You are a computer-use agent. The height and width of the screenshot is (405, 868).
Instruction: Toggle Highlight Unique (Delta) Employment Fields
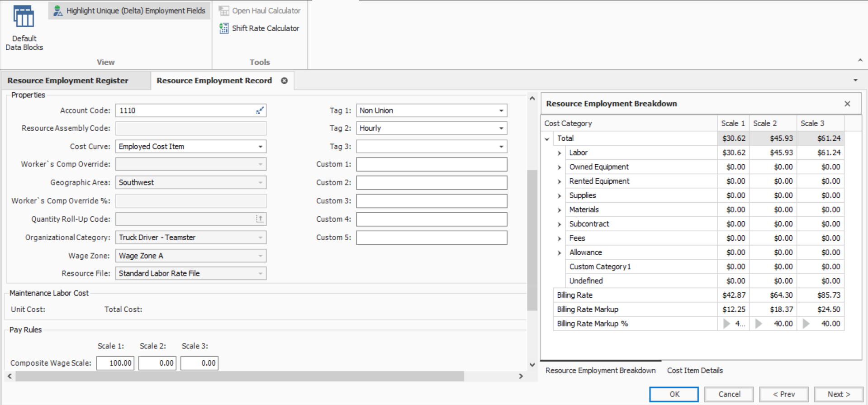coord(129,10)
